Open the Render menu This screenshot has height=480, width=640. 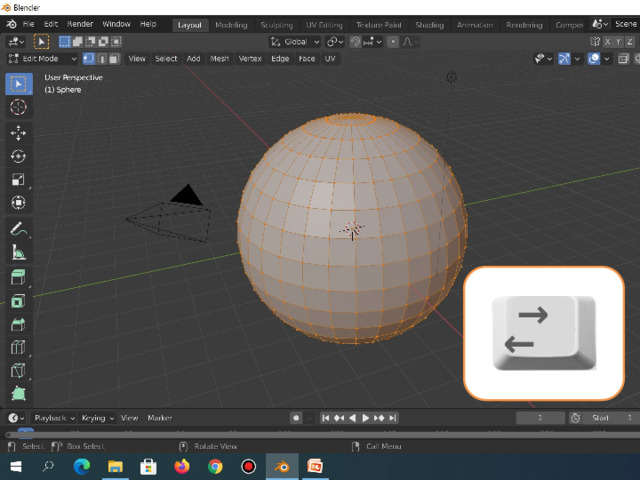click(x=80, y=24)
